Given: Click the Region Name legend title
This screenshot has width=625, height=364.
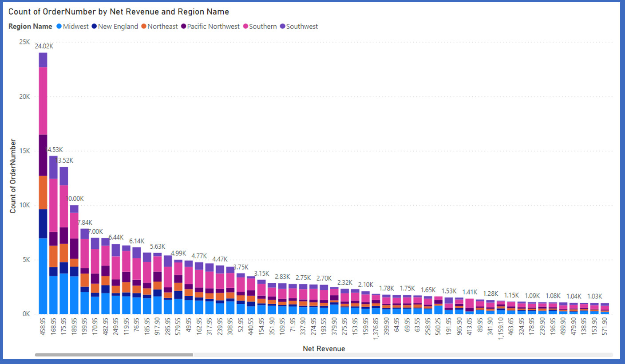Looking at the screenshot, I should (30, 27).
